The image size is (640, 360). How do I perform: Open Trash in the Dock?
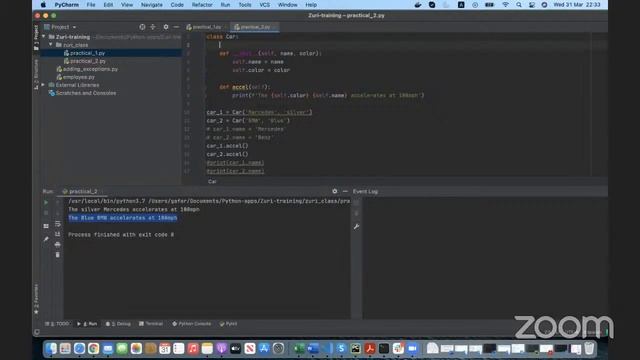coord(589,348)
